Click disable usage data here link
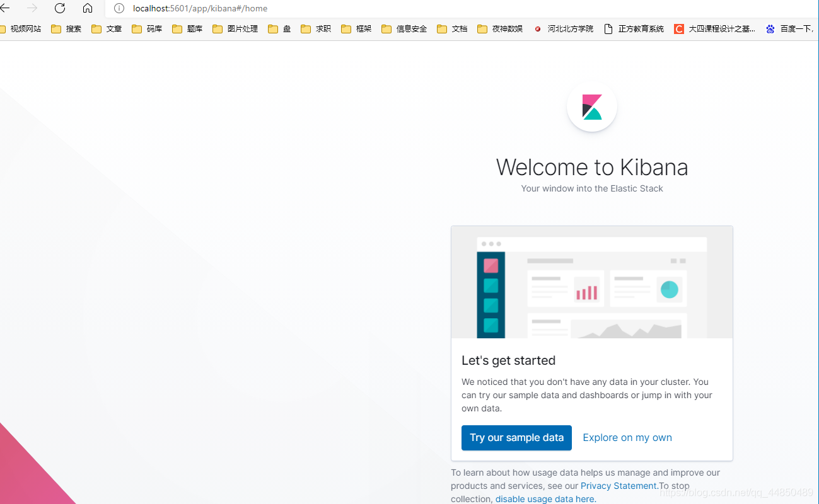Viewport: 819px width, 504px height. pos(545,499)
